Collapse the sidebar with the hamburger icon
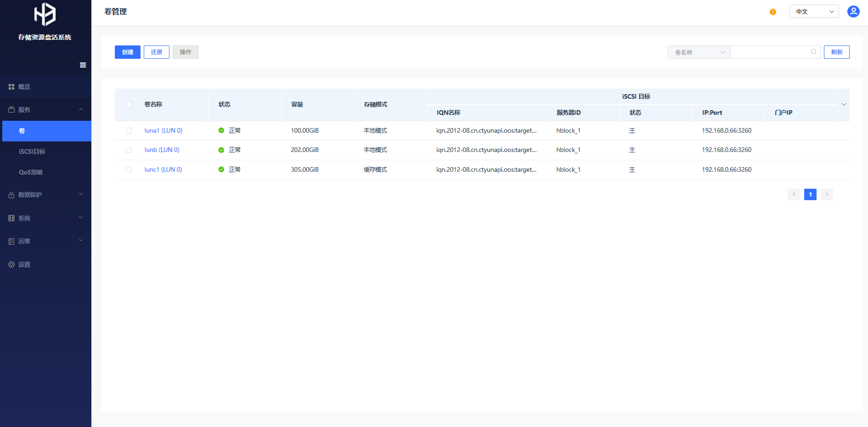 coord(83,65)
